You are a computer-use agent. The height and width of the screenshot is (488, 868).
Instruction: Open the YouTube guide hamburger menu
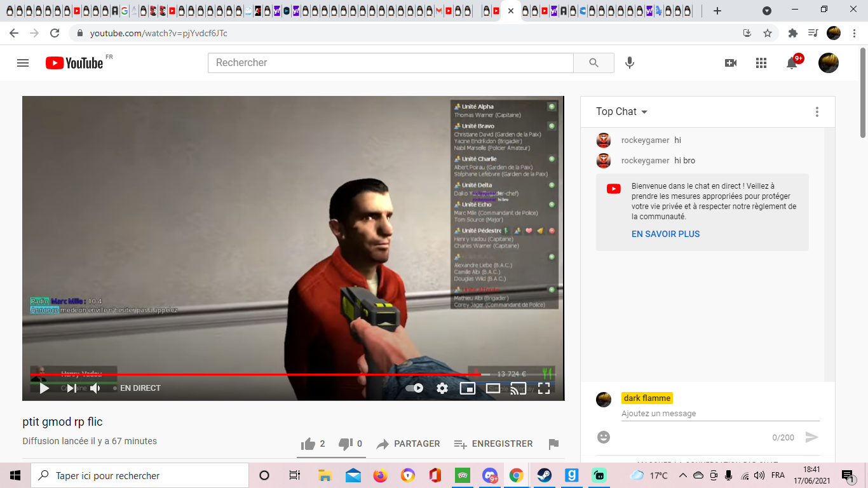click(23, 63)
